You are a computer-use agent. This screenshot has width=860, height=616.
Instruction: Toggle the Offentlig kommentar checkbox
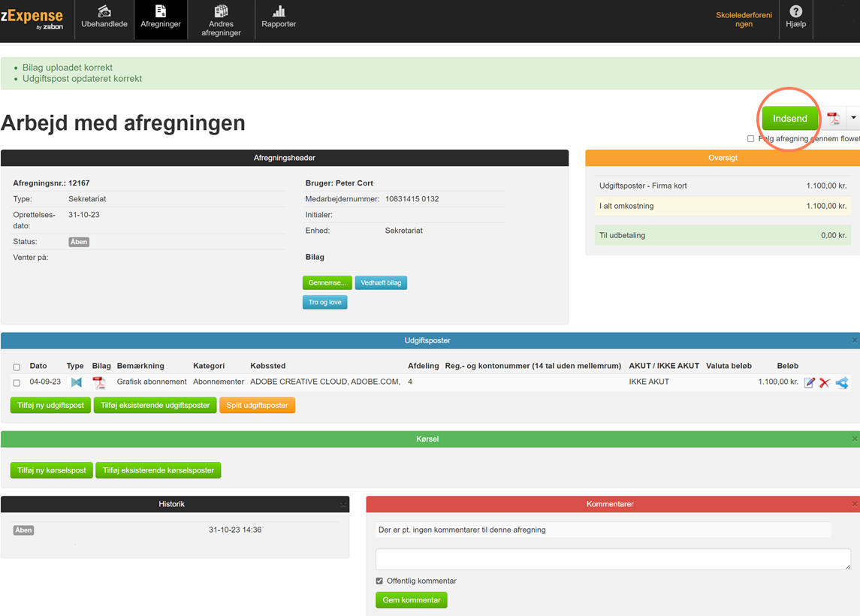pos(379,581)
